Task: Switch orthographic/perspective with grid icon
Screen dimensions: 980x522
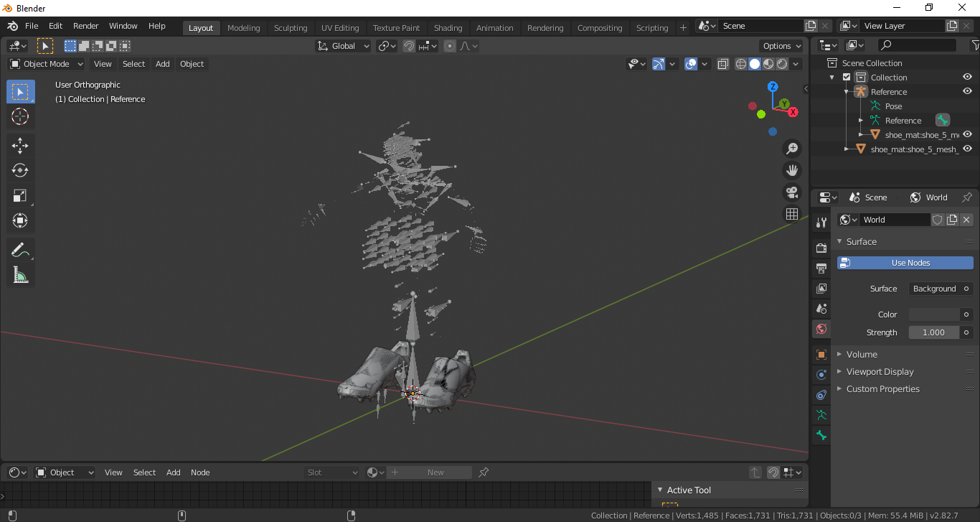Action: coord(792,214)
